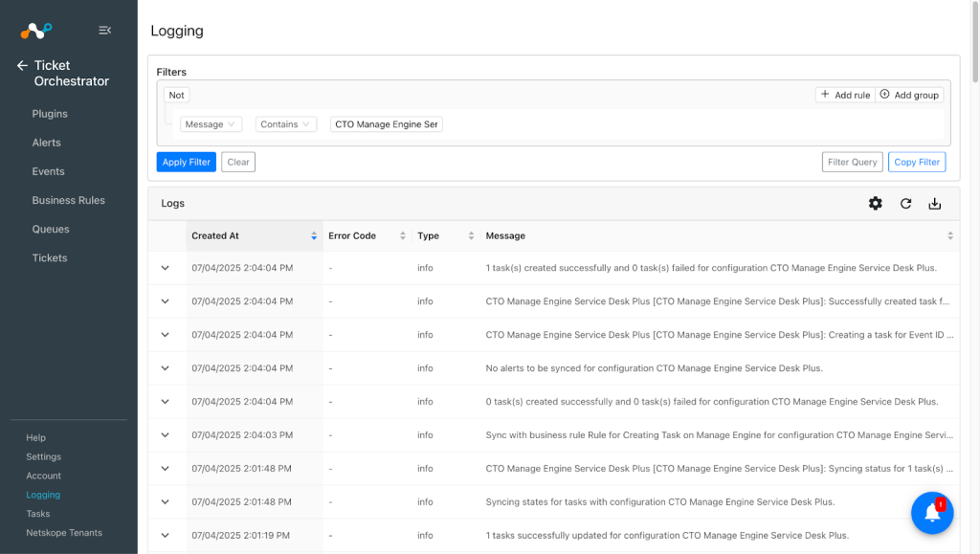Open Help in the sidebar
The image size is (980, 554).
(35, 438)
